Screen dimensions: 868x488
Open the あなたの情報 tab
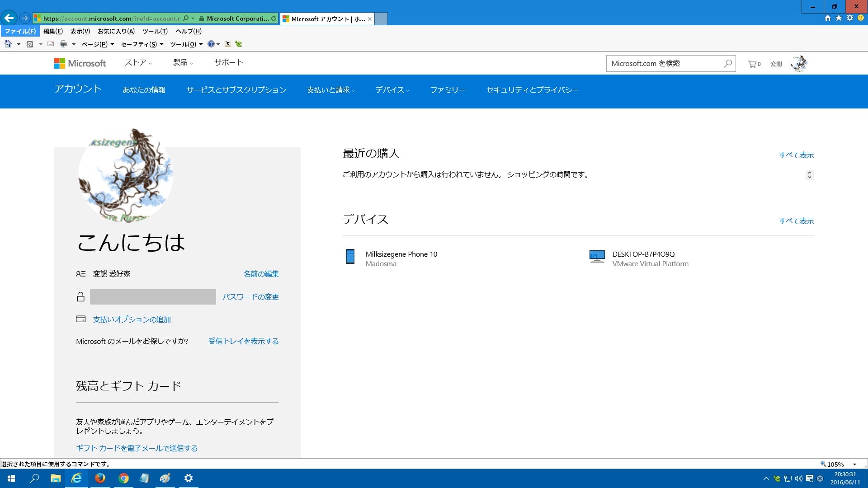click(144, 90)
